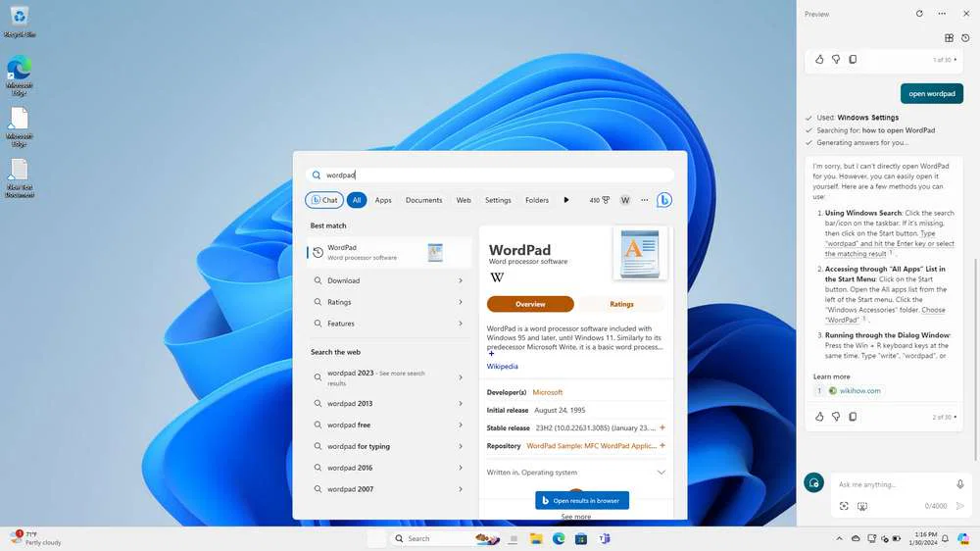Screen dimensions: 980x551
Task: Expand the Download suggestion chevron
Action: [x=461, y=280]
